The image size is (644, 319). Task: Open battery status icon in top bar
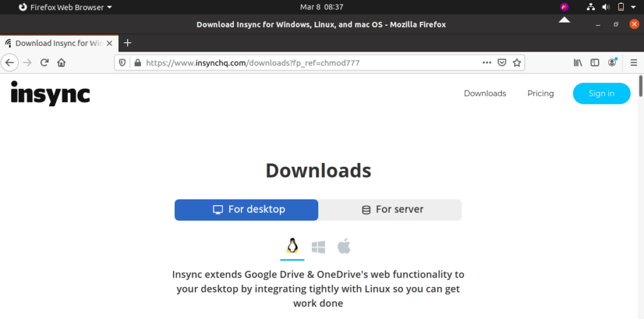pos(621,7)
